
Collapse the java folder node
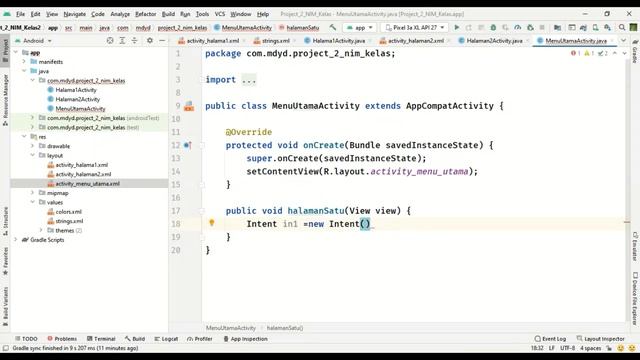pos(24,71)
